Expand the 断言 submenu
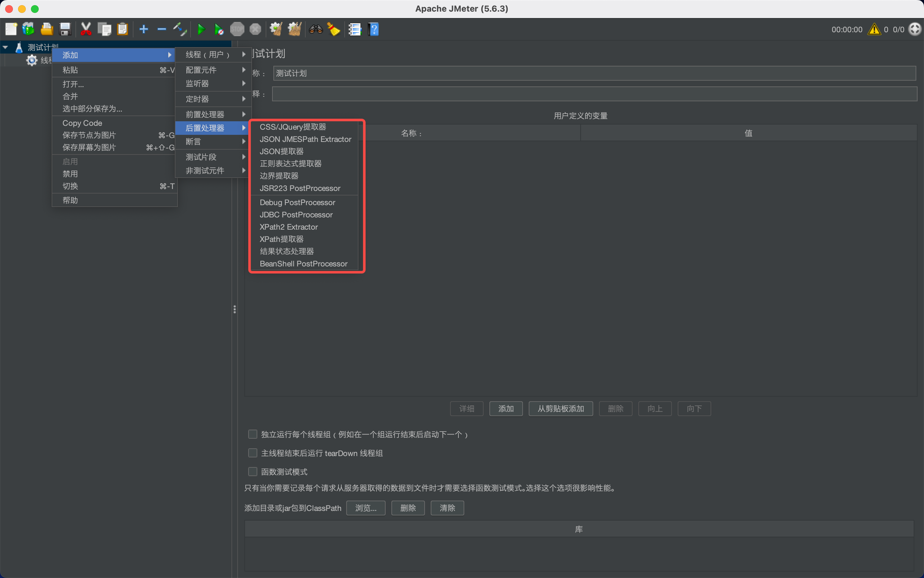924x578 pixels. point(213,142)
